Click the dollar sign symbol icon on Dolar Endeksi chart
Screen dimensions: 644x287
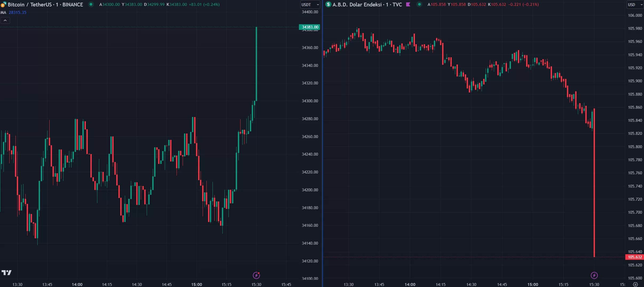point(328,4)
